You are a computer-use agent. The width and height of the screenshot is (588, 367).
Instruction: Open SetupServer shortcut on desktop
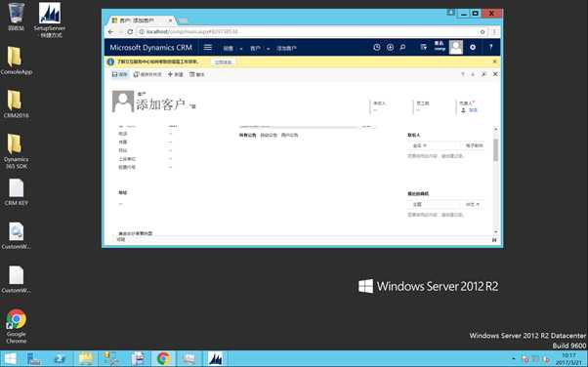50,20
